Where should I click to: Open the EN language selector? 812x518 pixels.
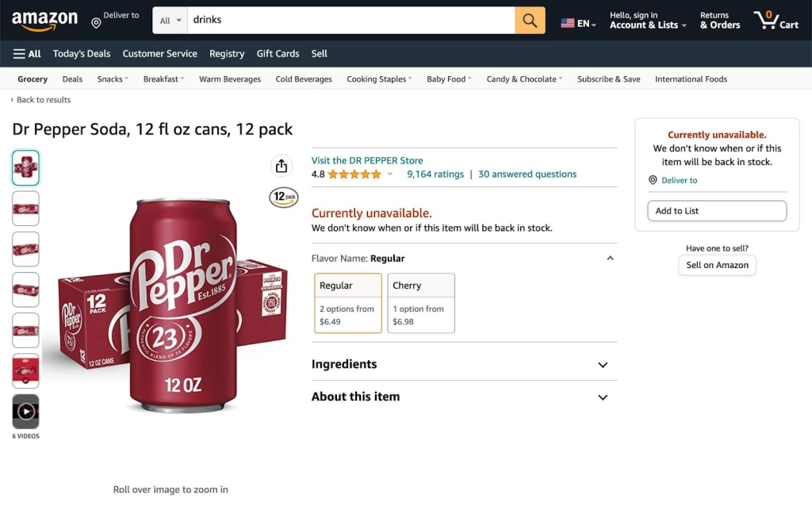click(x=578, y=23)
